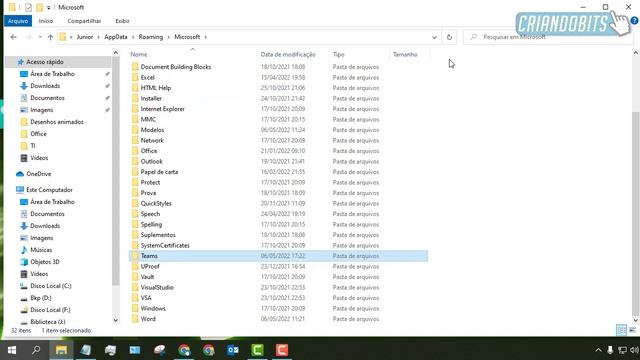Click Roaming in the address breadcrumb
The image size is (640, 360).
tap(151, 37)
